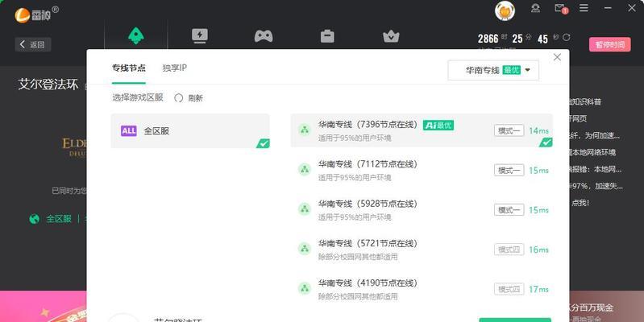Click the refresh icon next to remaining time

pos(567,37)
